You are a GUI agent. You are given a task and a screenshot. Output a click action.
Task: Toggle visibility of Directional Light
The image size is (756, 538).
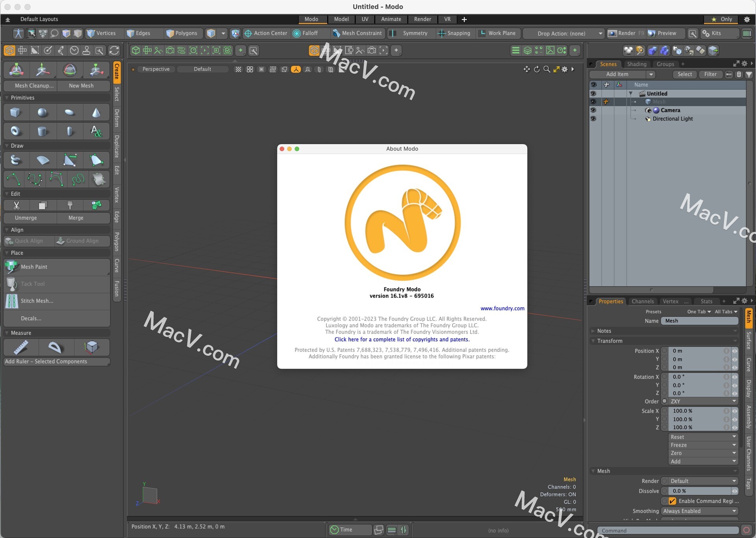coord(594,118)
